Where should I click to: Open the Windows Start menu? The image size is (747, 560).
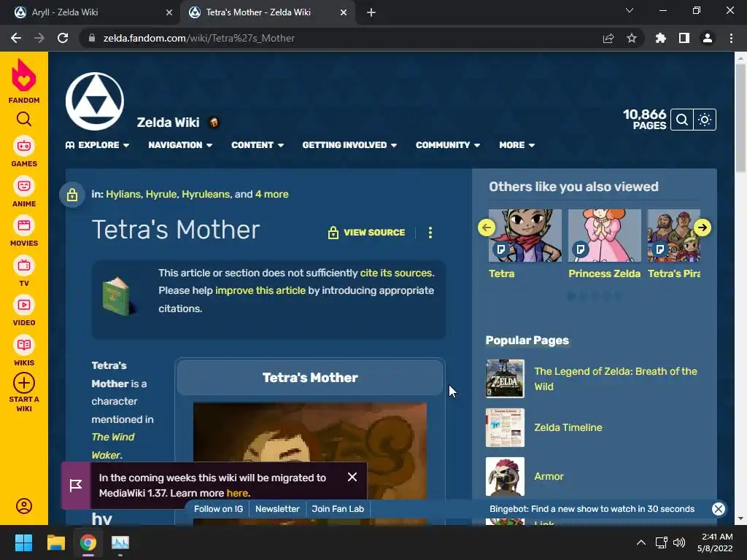pyautogui.click(x=23, y=542)
